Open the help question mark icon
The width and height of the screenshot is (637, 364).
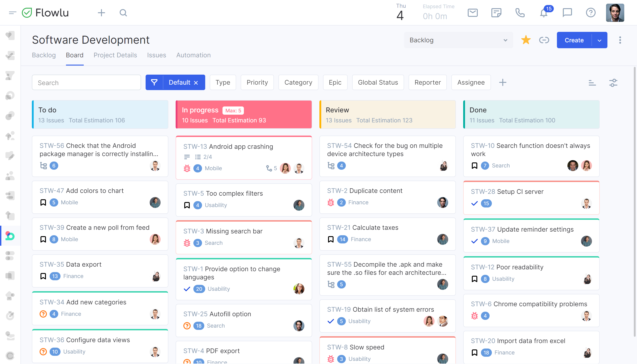pos(591,13)
